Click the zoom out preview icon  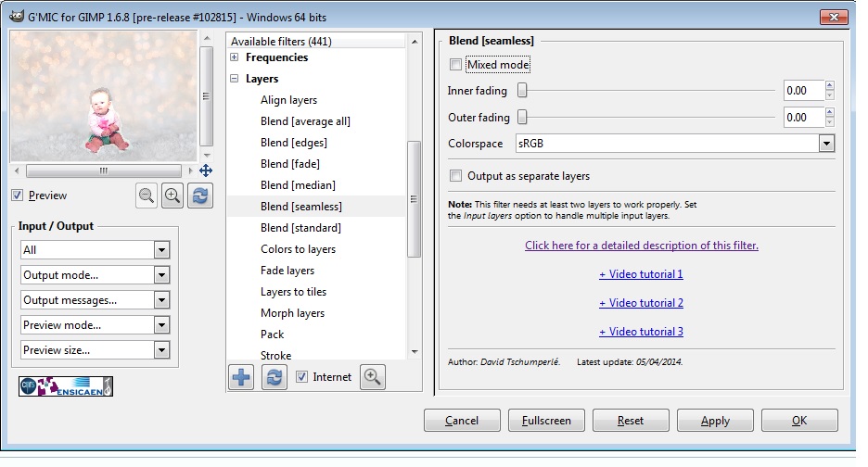pos(147,196)
